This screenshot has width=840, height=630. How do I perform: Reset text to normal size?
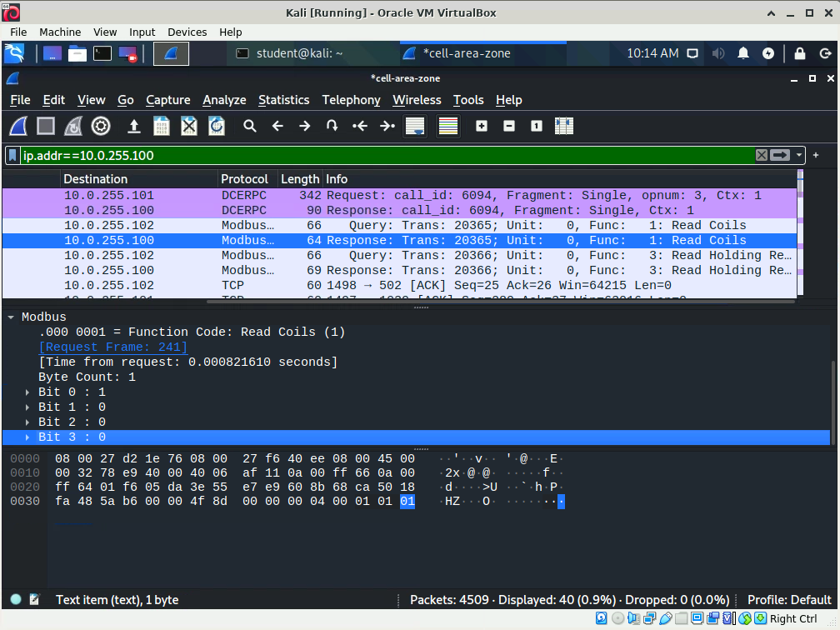[x=537, y=127]
